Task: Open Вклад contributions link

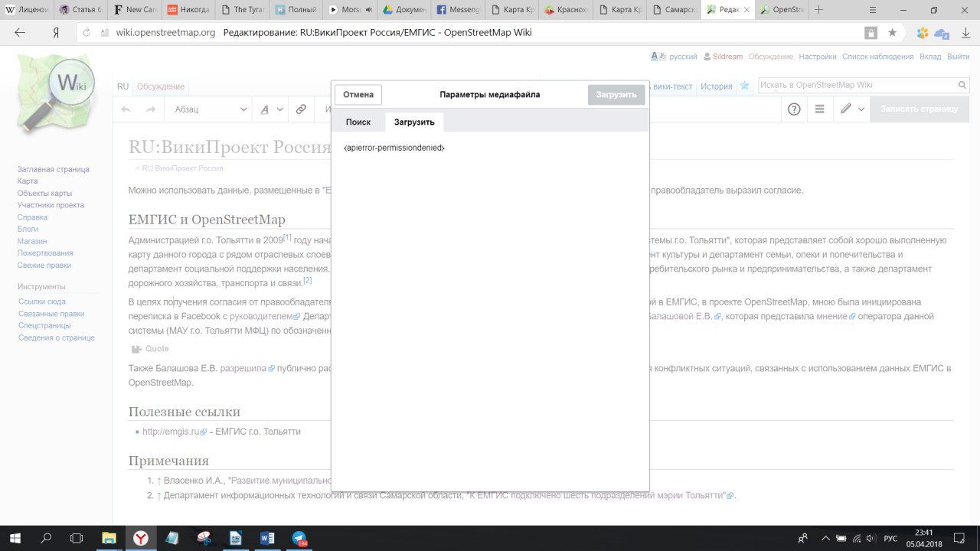Action: click(930, 57)
